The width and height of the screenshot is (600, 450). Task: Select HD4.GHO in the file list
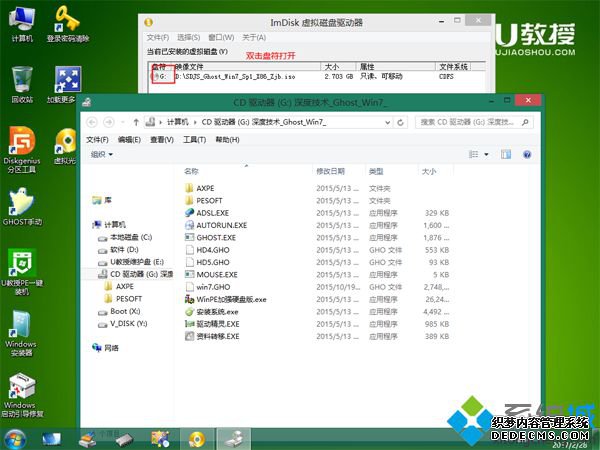click(207, 250)
